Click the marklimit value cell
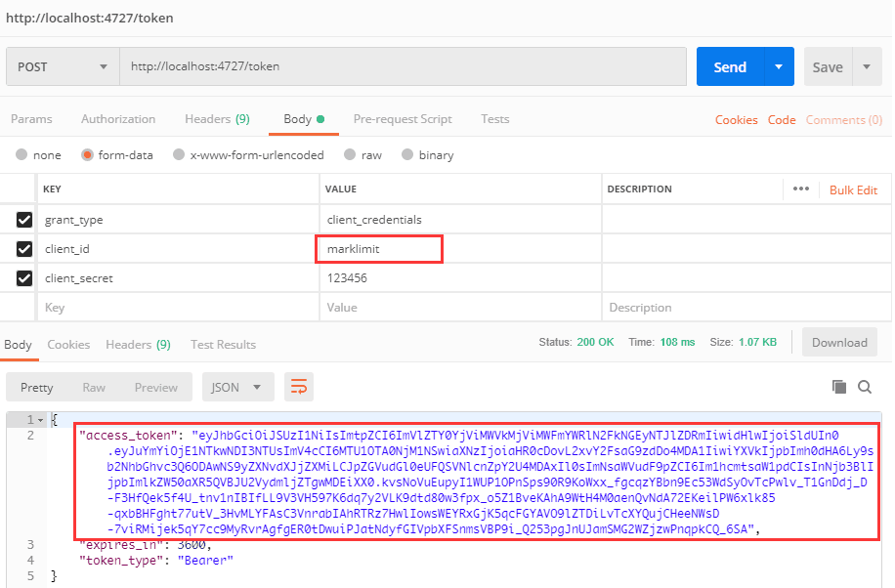This screenshot has height=588, width=895. pyautogui.click(x=460, y=249)
